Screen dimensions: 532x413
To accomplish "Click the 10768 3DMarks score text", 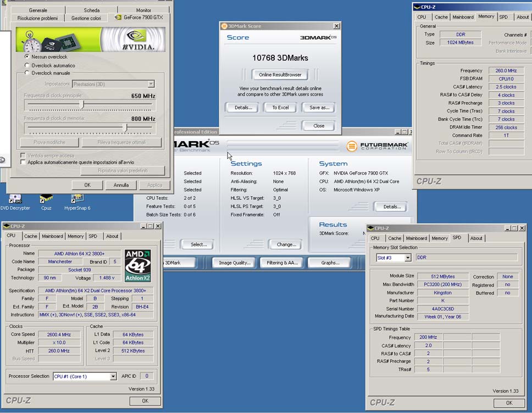I will pyautogui.click(x=280, y=58).
